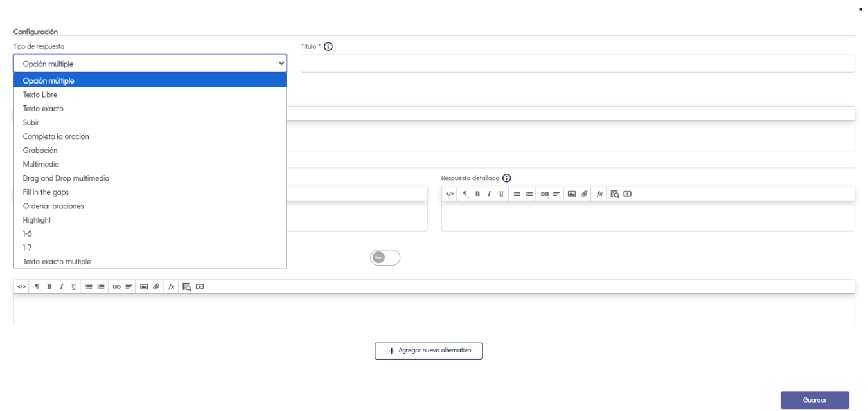Apply bold in Respuesta detallada editor
The image size is (868, 411).
[477, 194]
